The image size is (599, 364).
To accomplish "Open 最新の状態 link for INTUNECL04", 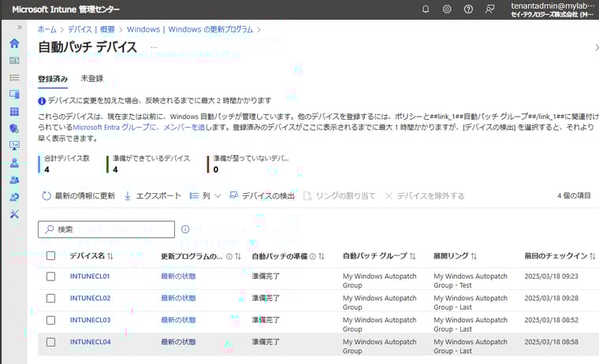I will tap(178, 342).
